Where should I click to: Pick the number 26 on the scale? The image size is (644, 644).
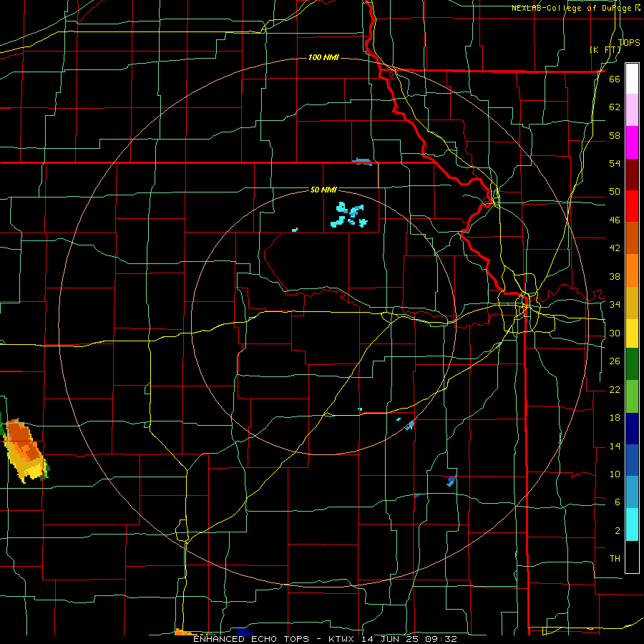click(615, 361)
